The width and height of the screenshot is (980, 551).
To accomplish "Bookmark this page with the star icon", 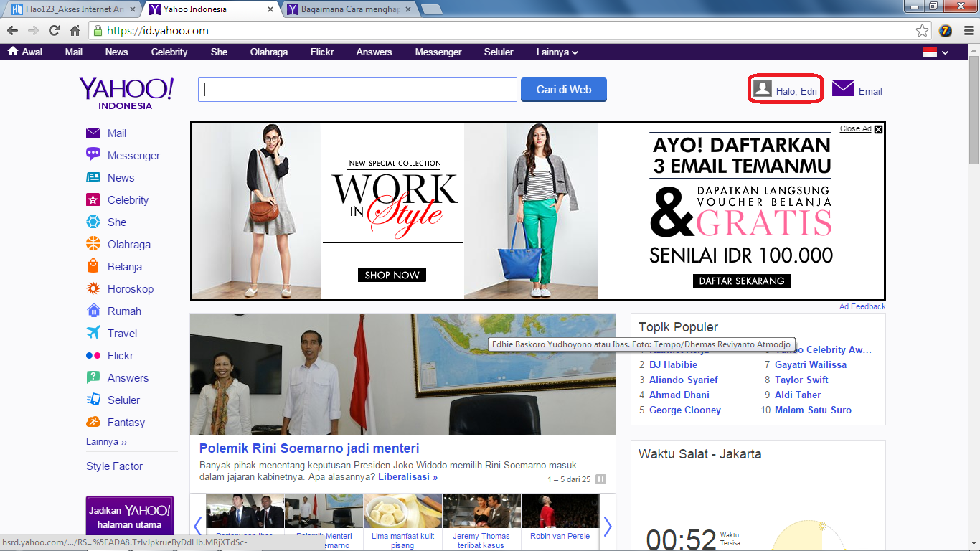I will pos(923,31).
